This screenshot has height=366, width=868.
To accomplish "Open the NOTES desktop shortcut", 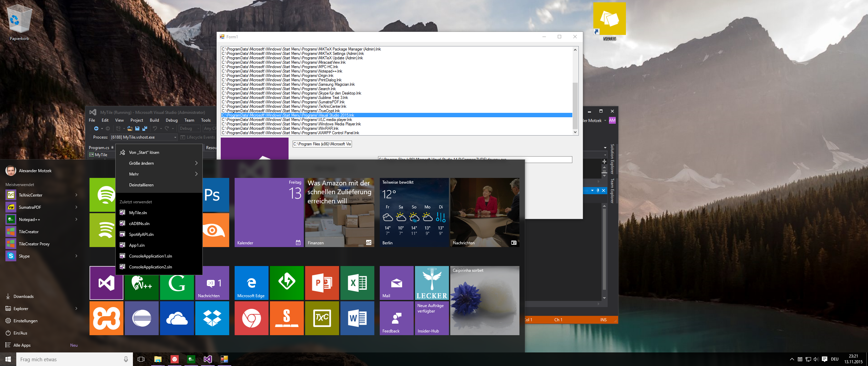I will (x=610, y=22).
